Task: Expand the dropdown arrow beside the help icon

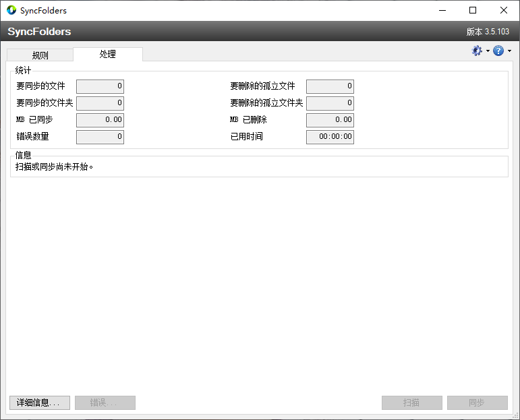Action: (x=509, y=51)
